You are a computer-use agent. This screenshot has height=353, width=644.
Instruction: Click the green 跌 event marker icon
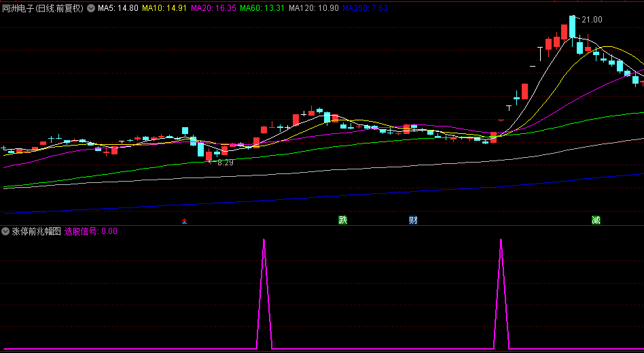pos(343,220)
